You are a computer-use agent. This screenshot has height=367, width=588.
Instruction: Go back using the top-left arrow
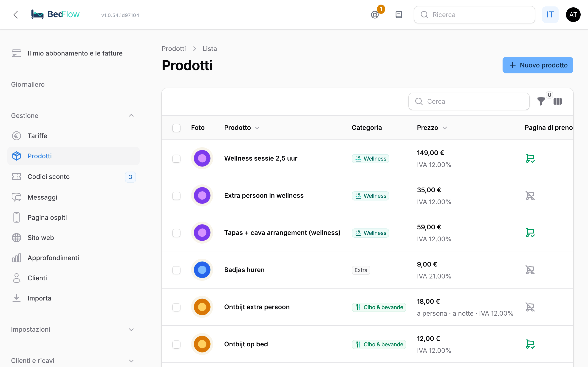coord(16,15)
